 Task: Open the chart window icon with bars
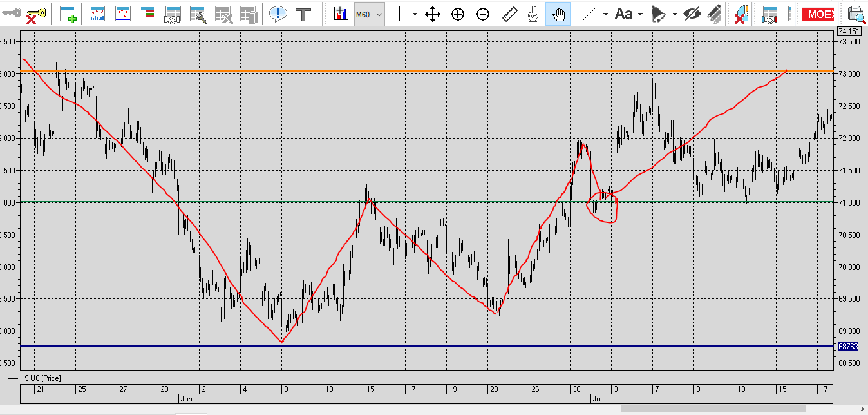(x=97, y=14)
